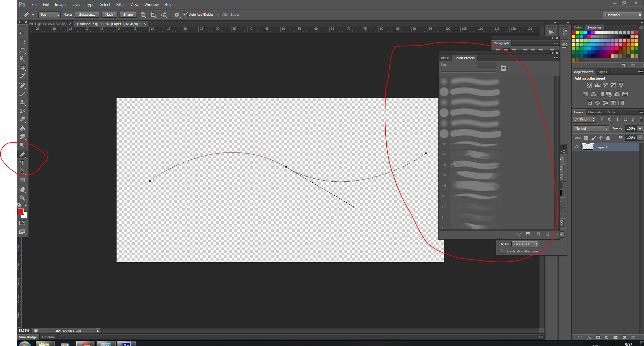Open the Pen tool preset picker arrow
The height and width of the screenshot is (346, 644).
[x=33, y=15]
